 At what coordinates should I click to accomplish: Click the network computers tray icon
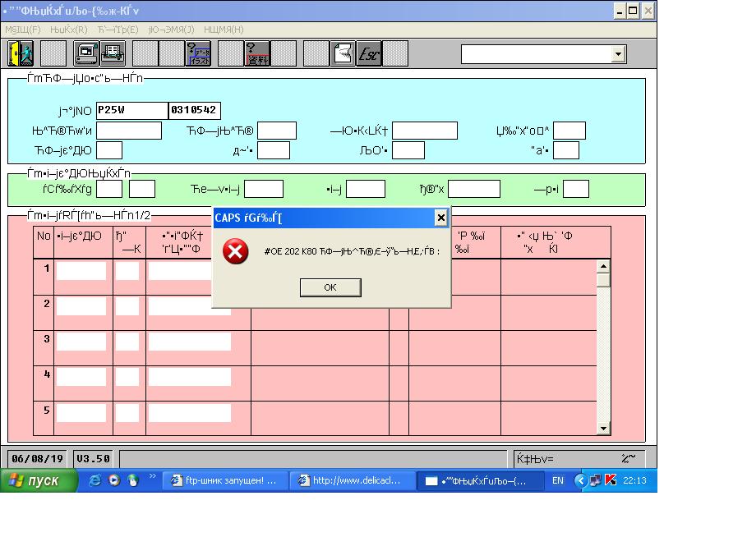[596, 480]
